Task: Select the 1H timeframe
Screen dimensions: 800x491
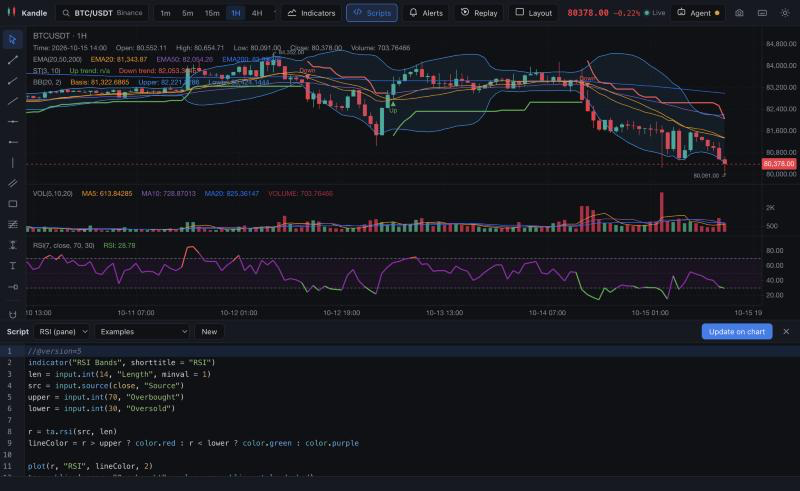Action: (x=236, y=13)
